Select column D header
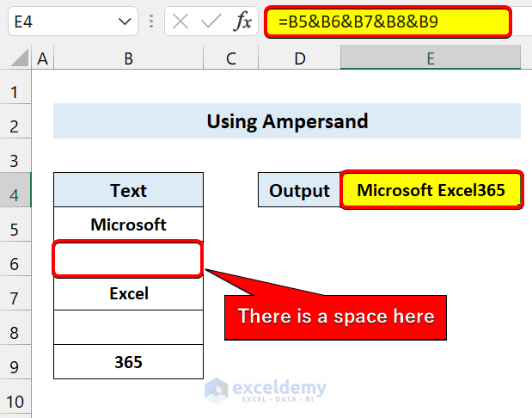Screen dimensions: 532x418 point(299,58)
